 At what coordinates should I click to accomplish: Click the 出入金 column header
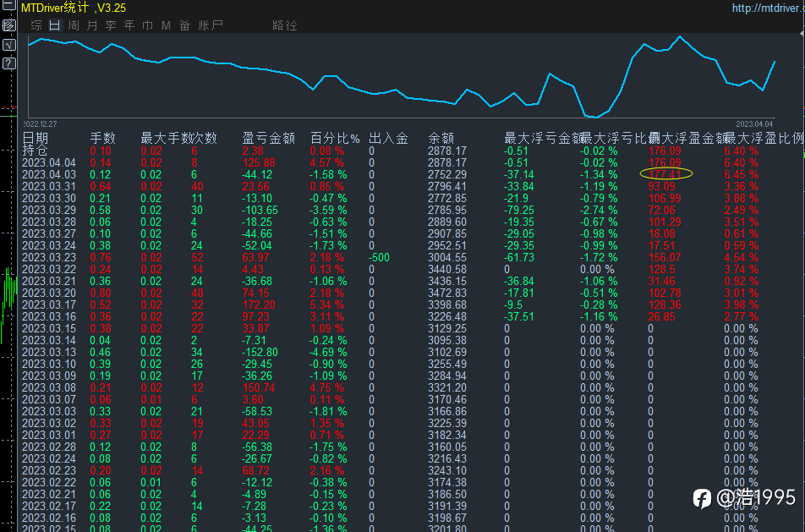coord(388,138)
